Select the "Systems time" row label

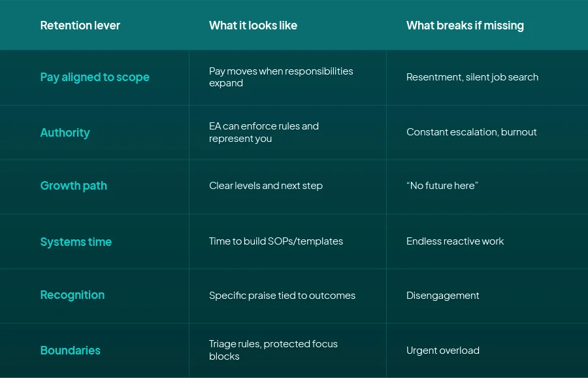coord(76,242)
